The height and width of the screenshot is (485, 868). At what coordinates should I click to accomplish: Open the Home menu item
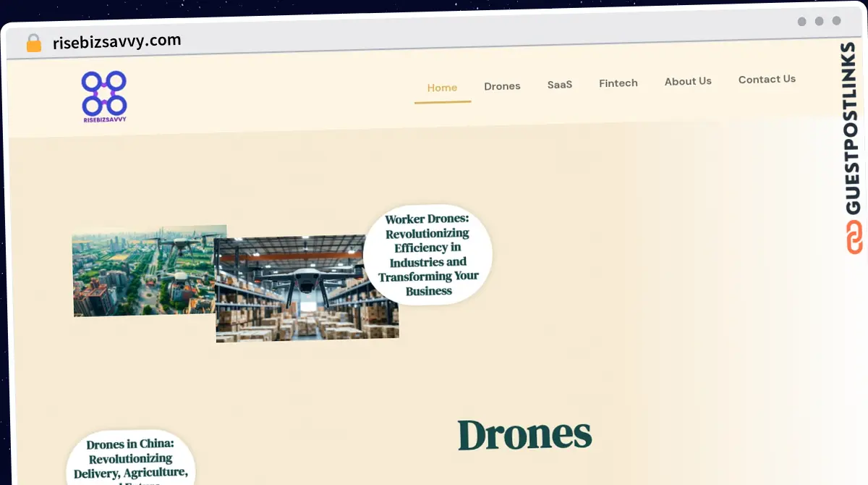(442, 88)
